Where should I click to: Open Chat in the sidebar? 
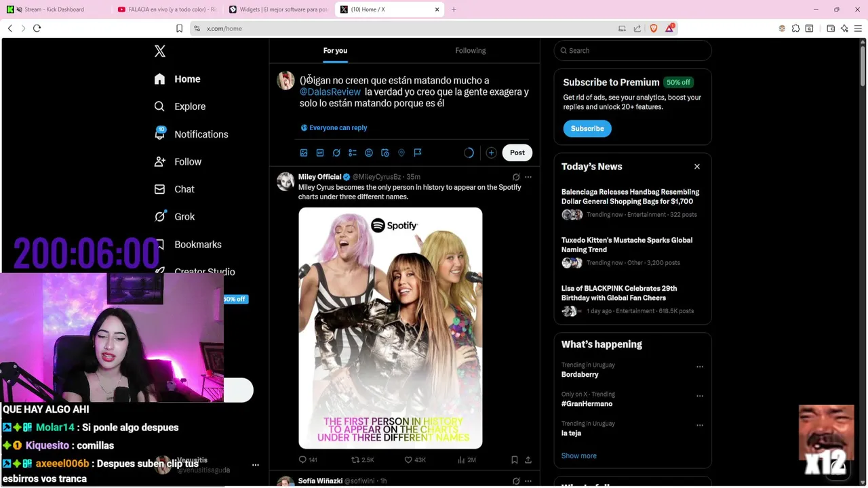pos(174,189)
